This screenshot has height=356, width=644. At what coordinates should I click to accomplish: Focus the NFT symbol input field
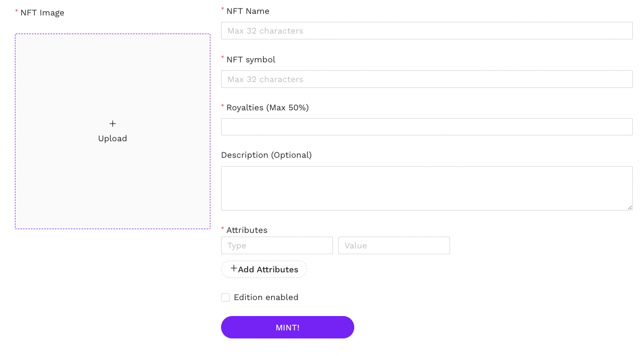pos(427,79)
